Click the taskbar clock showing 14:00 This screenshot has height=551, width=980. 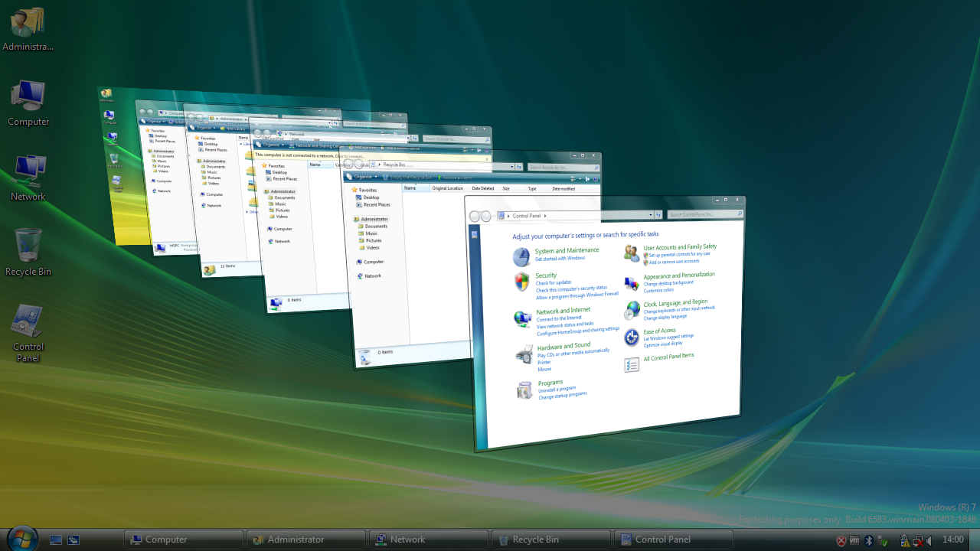tap(953, 540)
